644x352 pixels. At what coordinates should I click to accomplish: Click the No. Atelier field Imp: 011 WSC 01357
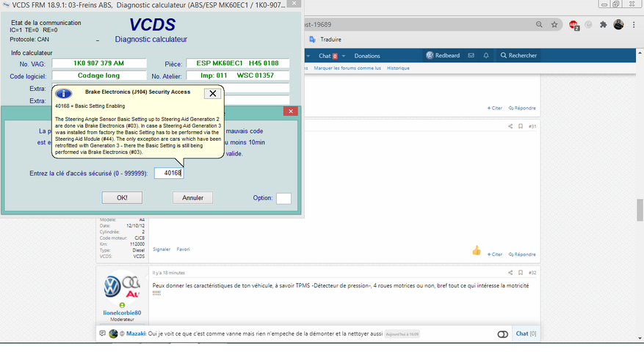pos(237,76)
